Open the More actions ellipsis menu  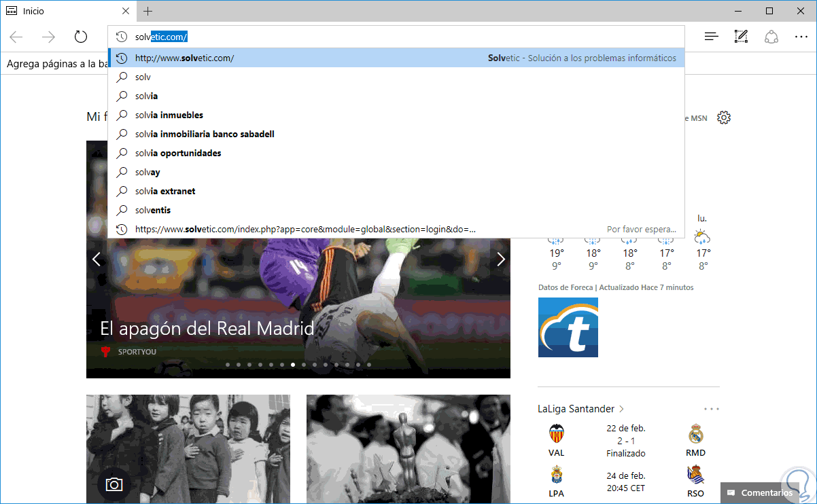pos(801,37)
